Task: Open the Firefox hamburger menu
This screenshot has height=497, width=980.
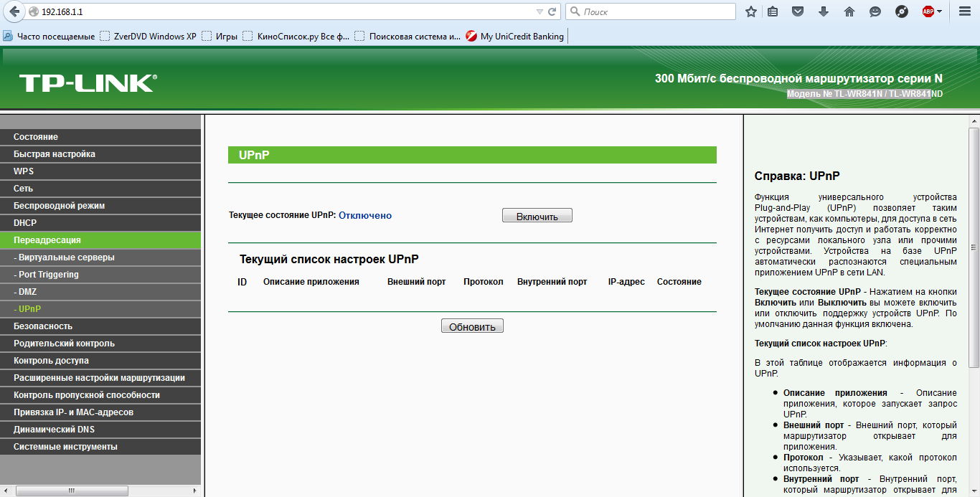Action: tap(965, 11)
